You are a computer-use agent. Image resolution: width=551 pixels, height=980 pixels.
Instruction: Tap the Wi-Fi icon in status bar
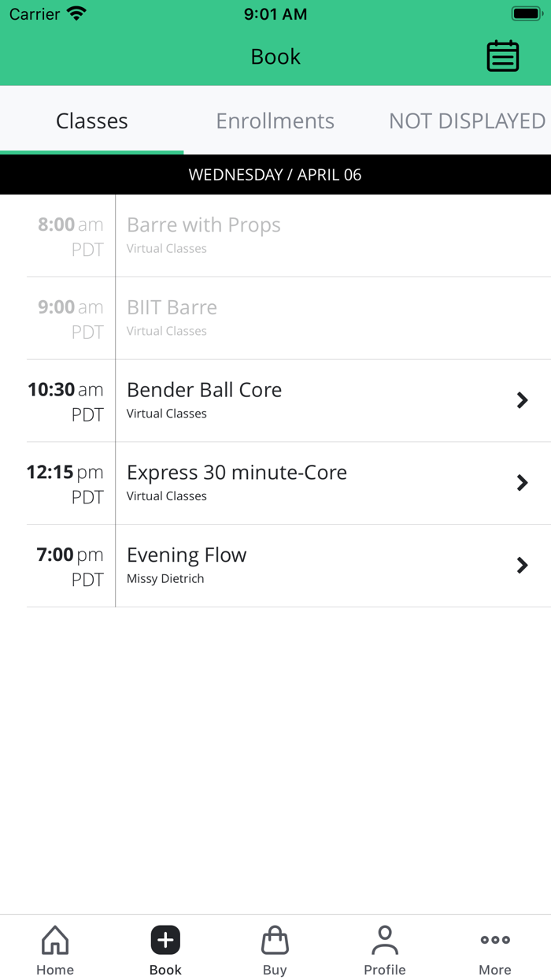click(74, 13)
